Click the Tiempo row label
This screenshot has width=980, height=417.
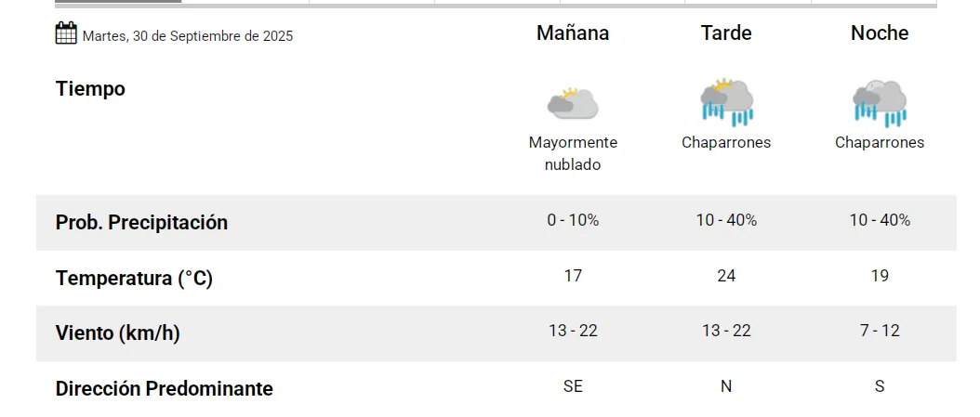(x=90, y=89)
